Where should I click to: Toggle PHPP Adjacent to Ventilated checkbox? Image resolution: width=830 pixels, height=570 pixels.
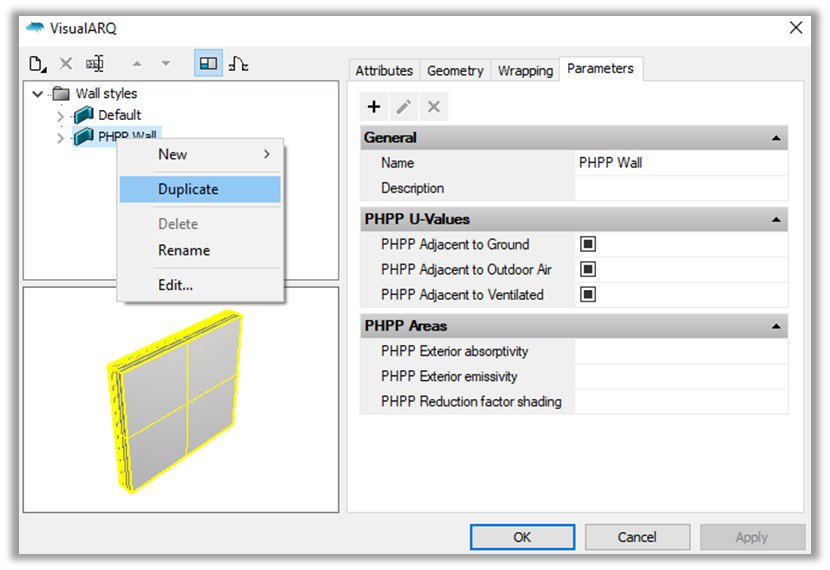click(x=588, y=294)
